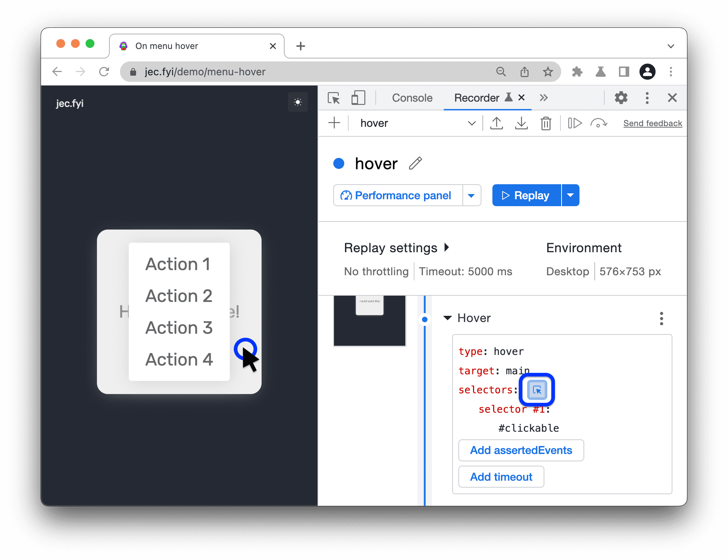Click the hover recording name dropdown

point(470,122)
